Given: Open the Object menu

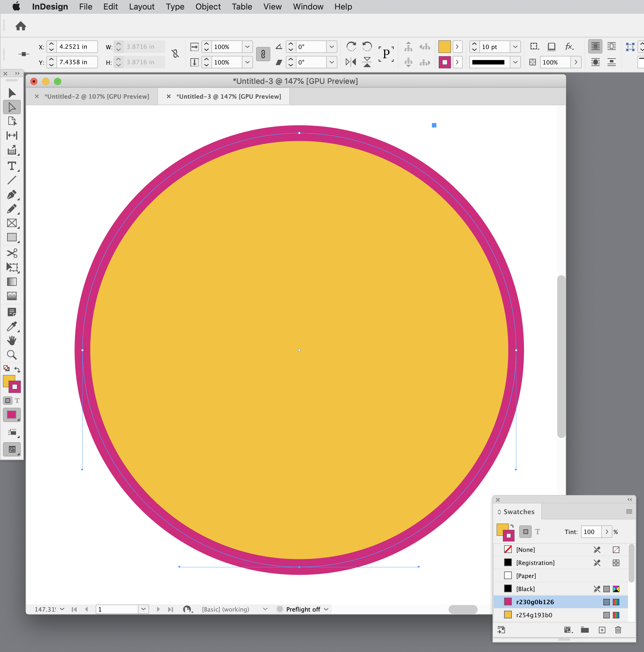Looking at the screenshot, I should [208, 7].
